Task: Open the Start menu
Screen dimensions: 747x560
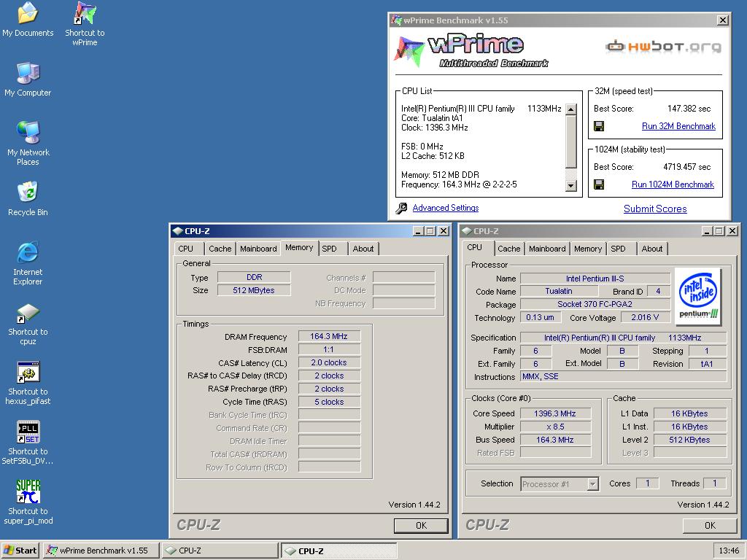Action: pos(20,551)
